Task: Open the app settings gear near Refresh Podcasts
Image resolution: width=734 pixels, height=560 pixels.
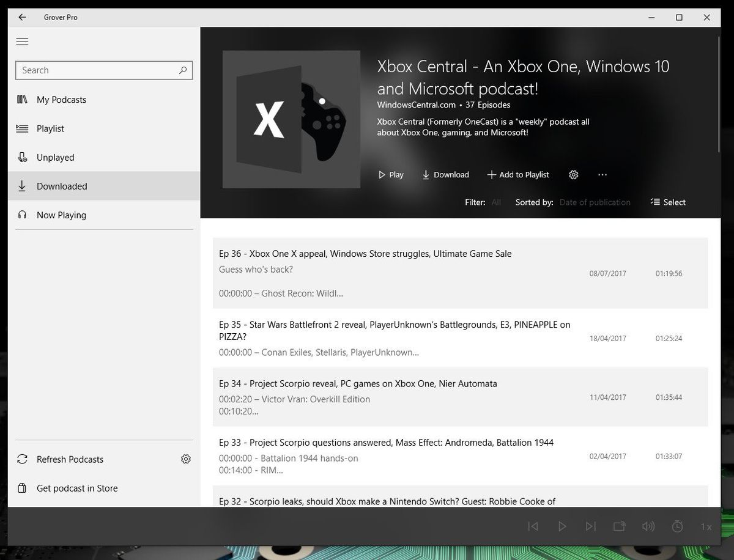Action: pos(186,459)
